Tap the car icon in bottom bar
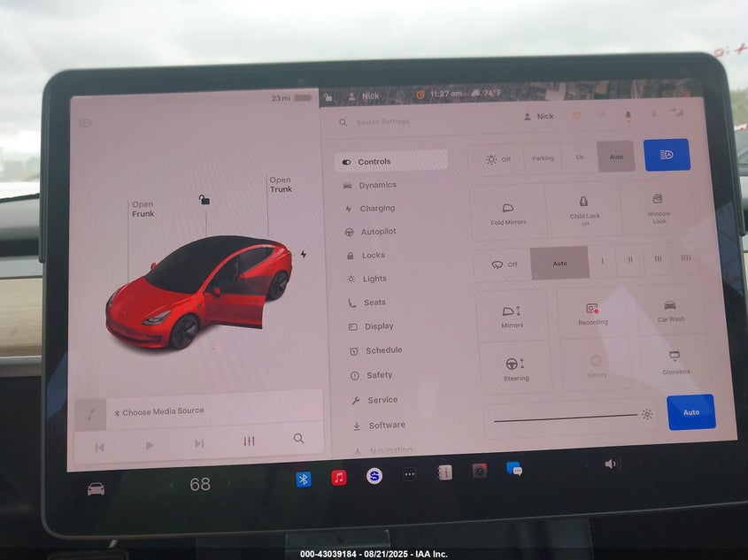Viewport: 748px width, 560px height. coord(96,488)
